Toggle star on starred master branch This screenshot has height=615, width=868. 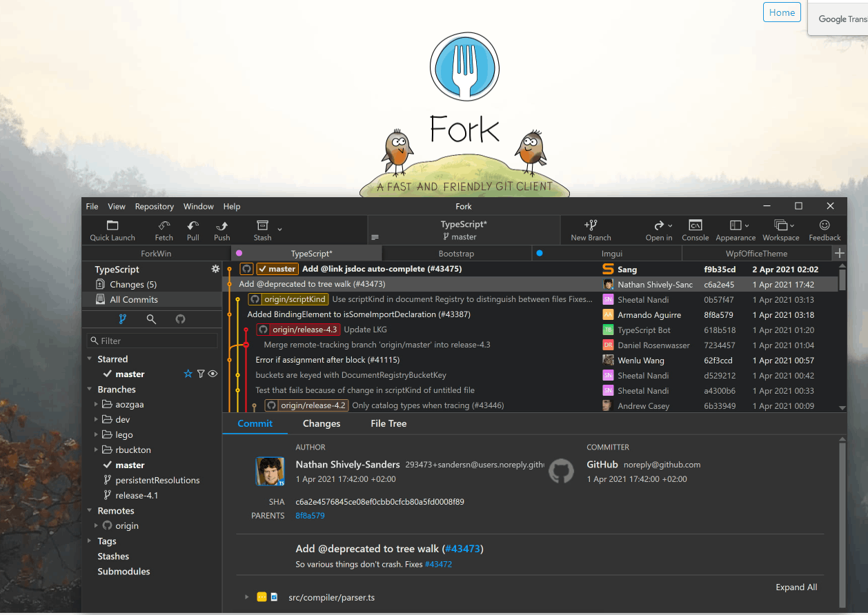188,374
